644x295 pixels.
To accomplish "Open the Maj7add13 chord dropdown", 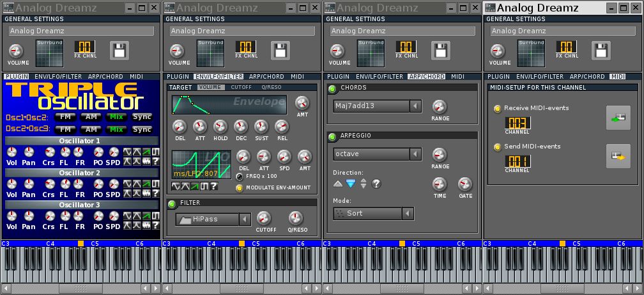I will click(378, 106).
